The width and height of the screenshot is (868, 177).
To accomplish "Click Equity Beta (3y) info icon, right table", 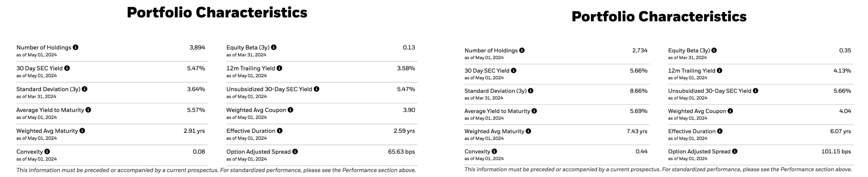I will pos(714,50).
